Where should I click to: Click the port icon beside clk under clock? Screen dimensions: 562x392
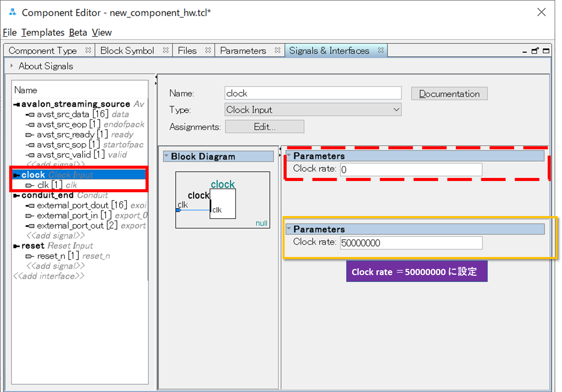29,185
